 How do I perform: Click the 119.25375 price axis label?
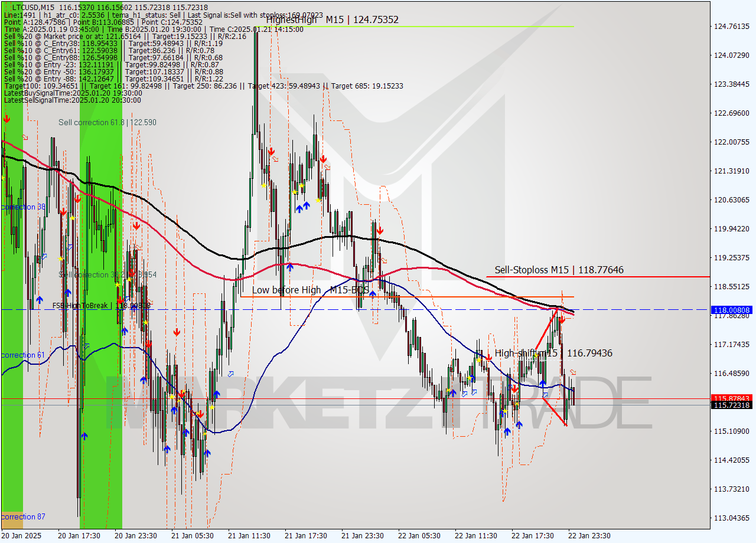[x=732, y=257]
